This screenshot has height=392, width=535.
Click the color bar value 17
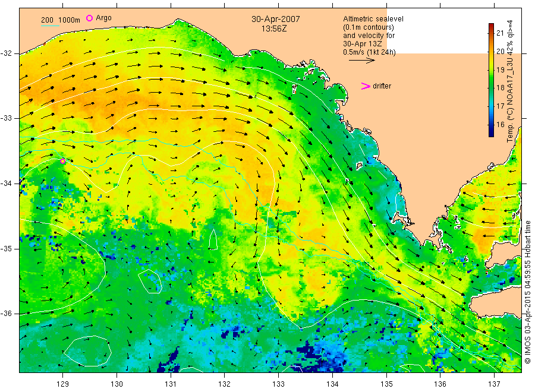coord(500,106)
